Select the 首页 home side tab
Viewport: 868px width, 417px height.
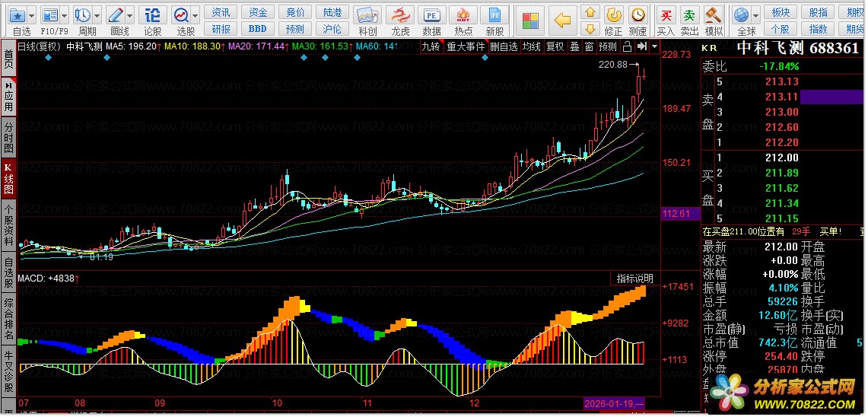coord(8,59)
